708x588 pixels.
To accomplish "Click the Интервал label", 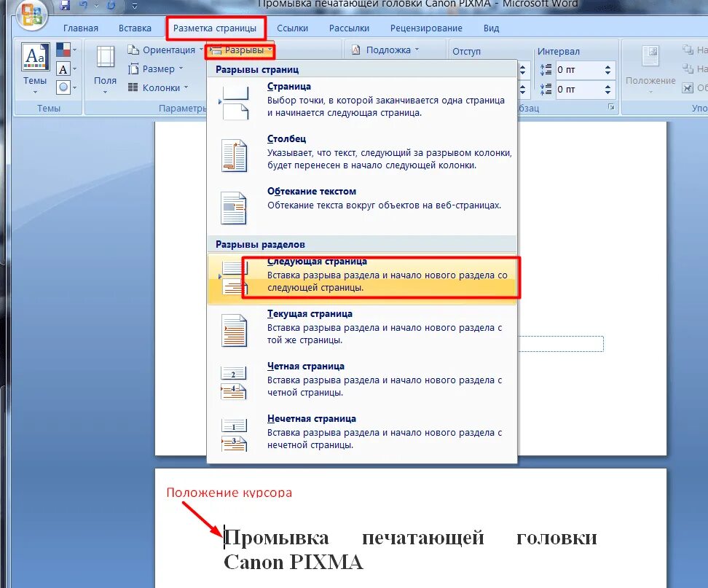I will 558,52.
